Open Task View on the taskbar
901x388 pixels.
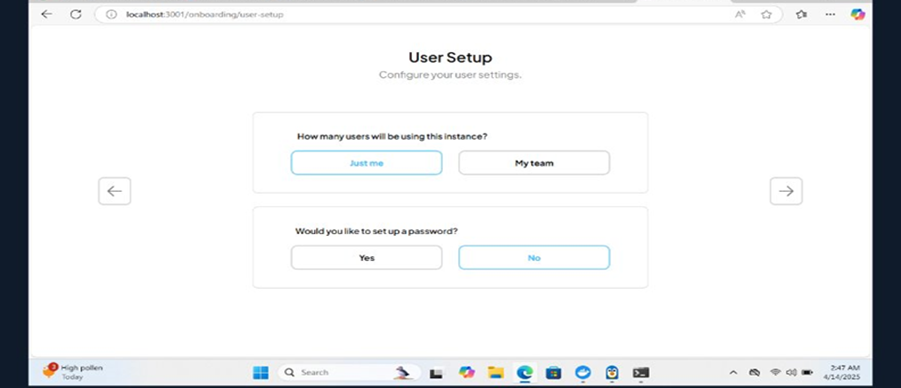[436, 373]
